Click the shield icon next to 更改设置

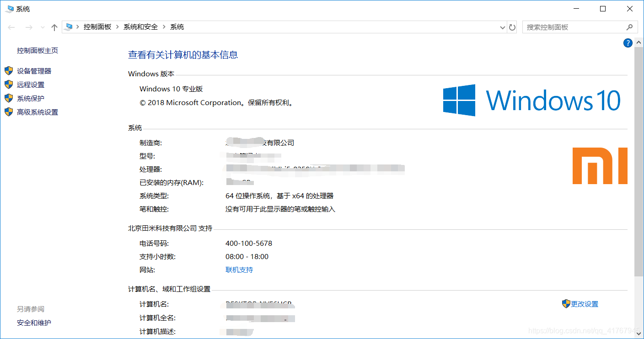pyautogui.click(x=566, y=304)
